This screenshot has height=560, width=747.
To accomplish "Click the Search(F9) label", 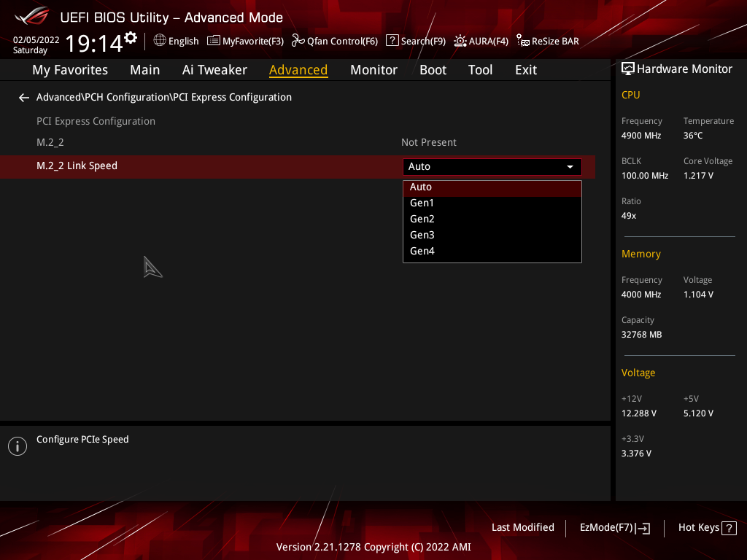I will click(423, 42).
